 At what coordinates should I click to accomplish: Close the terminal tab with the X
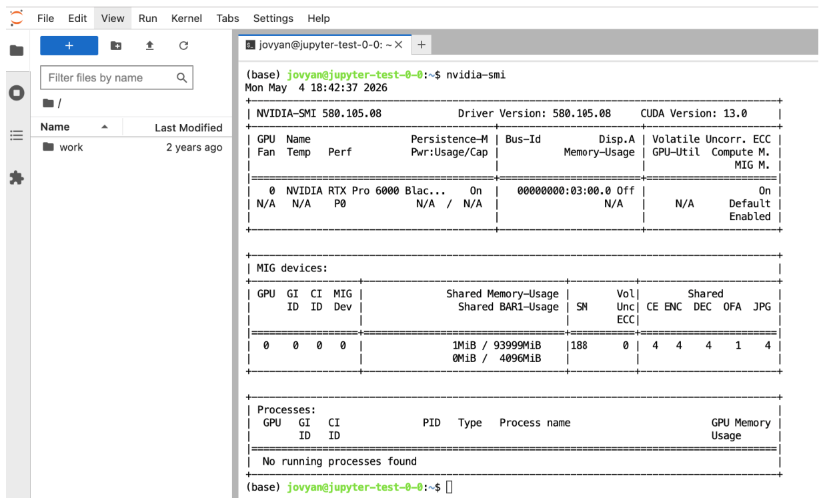[x=399, y=45]
